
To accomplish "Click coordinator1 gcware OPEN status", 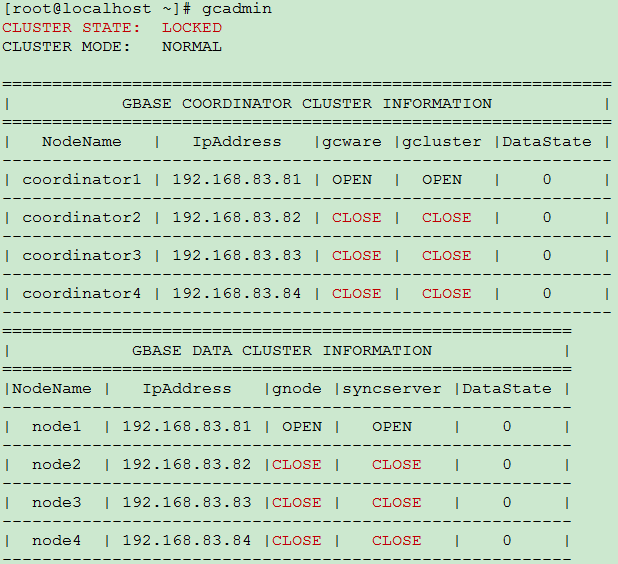I will coord(352,180).
